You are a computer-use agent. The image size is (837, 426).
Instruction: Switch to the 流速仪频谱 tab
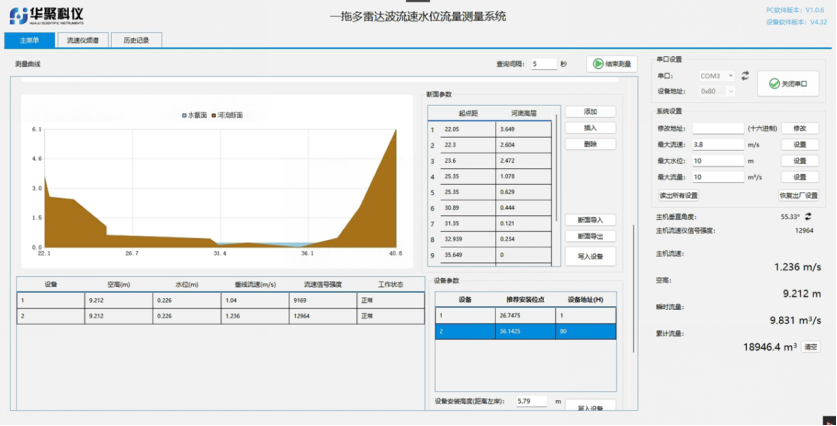82,41
